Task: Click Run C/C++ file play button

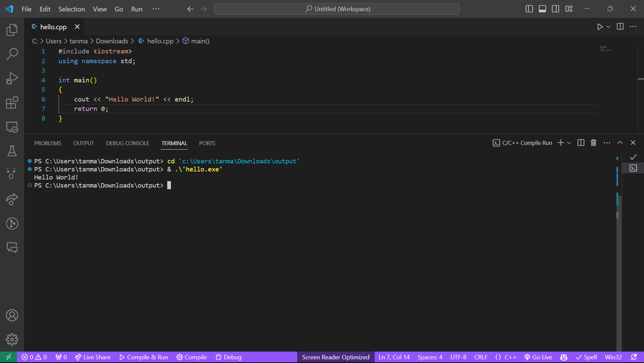Action: coord(600,27)
